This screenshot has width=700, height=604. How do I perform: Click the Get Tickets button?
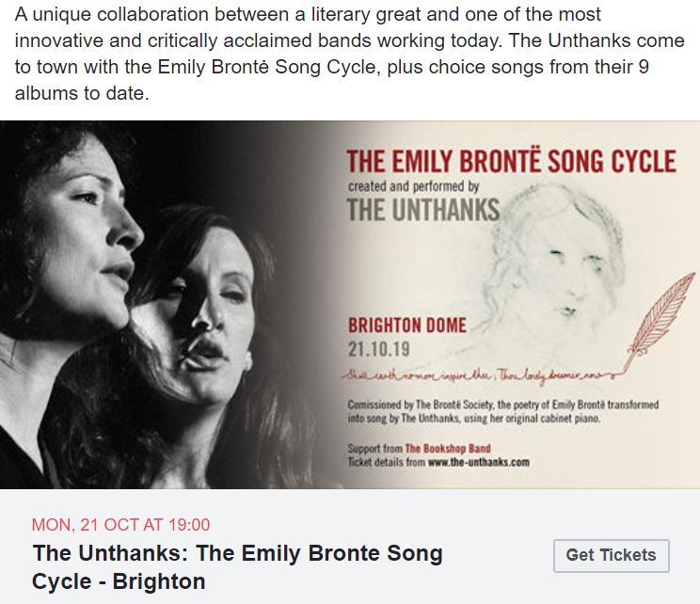point(612,555)
